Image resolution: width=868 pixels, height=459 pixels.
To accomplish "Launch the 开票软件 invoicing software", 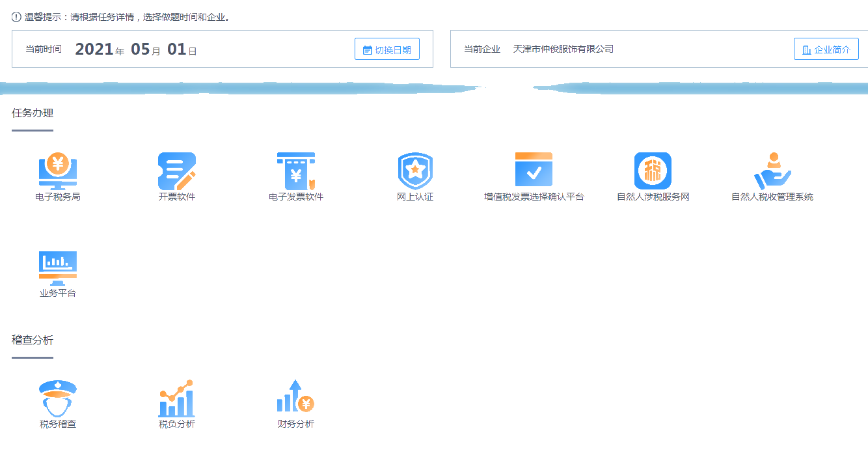I will coord(176,176).
